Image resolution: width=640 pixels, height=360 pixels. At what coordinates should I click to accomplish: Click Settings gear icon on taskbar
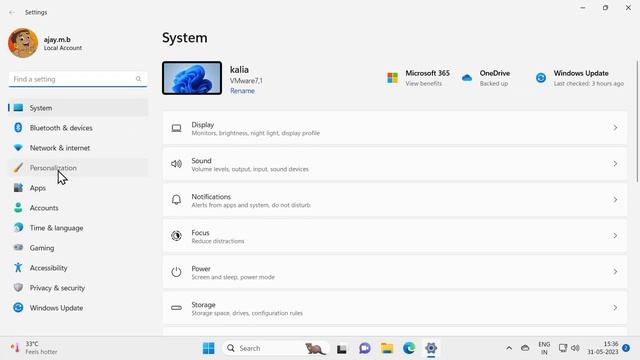[x=431, y=348]
